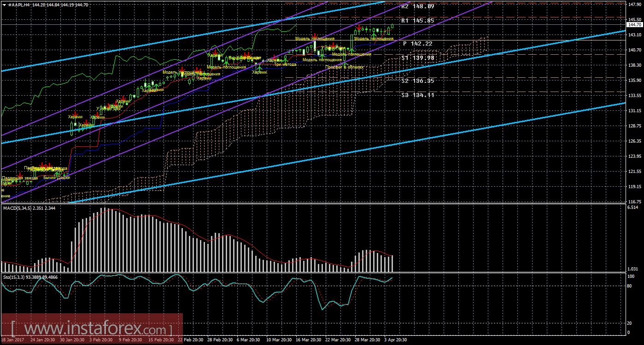
Task: Select the 'Бычий Доджи' pattern label
Action: pos(57,178)
